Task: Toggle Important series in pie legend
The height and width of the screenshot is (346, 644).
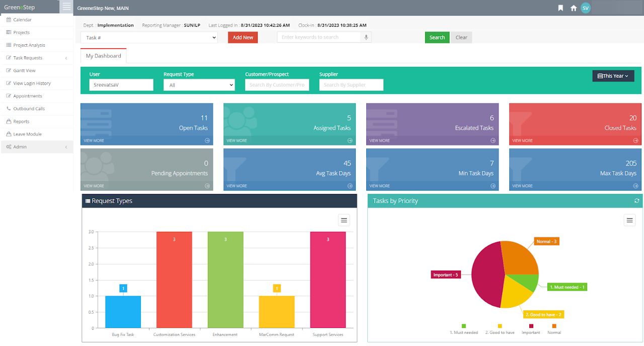Action: click(x=531, y=329)
